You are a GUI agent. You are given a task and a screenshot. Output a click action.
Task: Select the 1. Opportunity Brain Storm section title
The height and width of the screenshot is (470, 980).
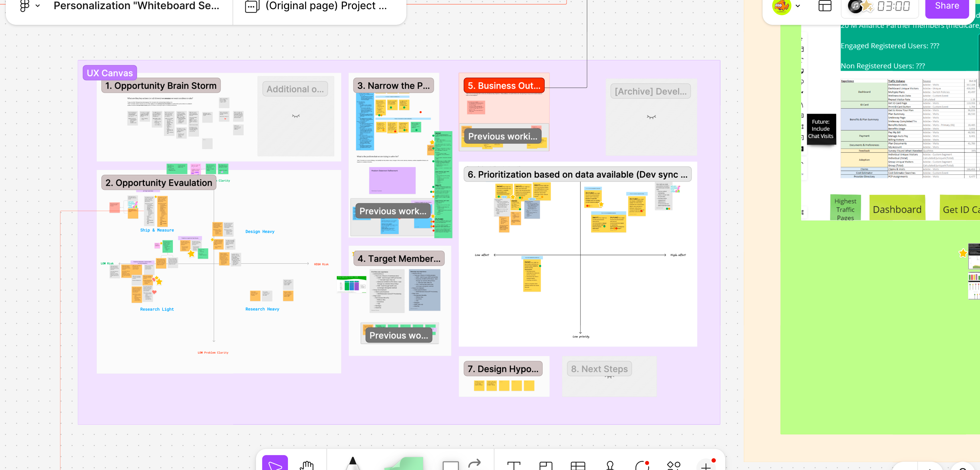[161, 86]
